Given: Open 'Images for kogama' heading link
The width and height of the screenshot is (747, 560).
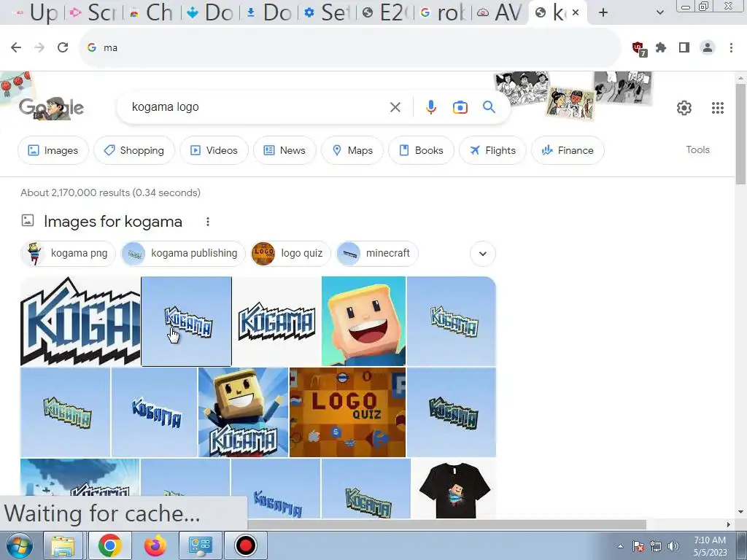Looking at the screenshot, I should (x=113, y=222).
